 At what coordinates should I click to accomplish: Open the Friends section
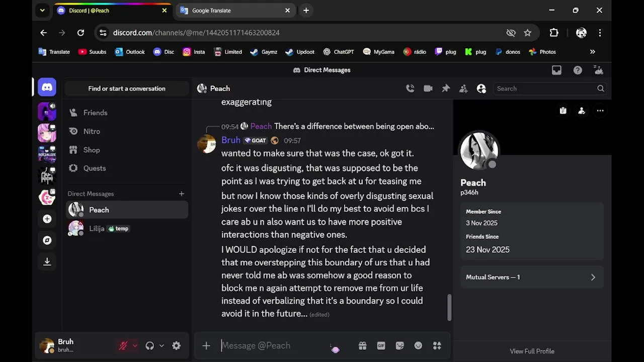[95, 113]
